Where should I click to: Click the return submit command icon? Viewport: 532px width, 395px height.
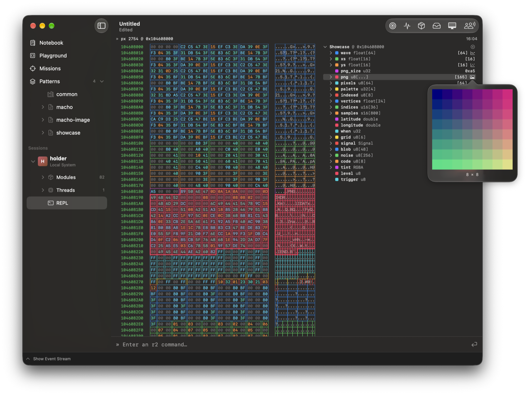point(474,345)
